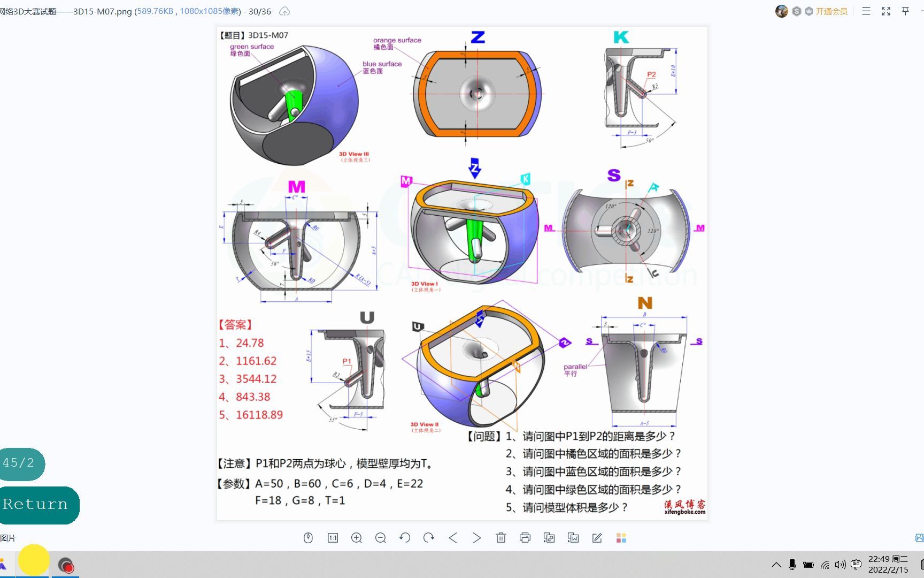Click the image icon at right edge

coord(919,538)
